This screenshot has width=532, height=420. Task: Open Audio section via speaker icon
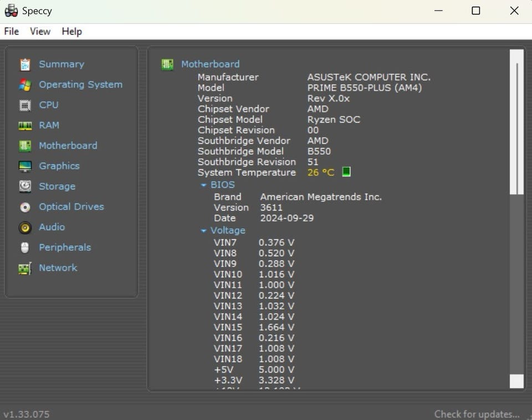pyautogui.click(x=25, y=227)
